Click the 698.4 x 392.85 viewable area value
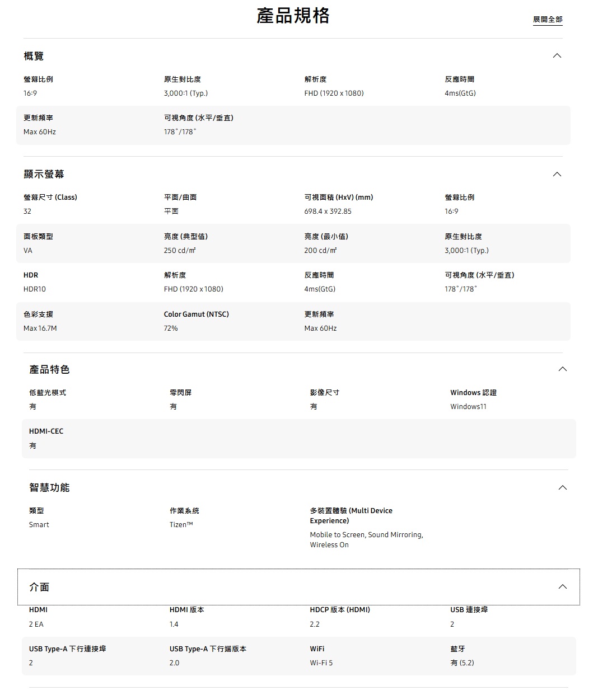Viewport: 598px width, 700px height. coord(328,212)
